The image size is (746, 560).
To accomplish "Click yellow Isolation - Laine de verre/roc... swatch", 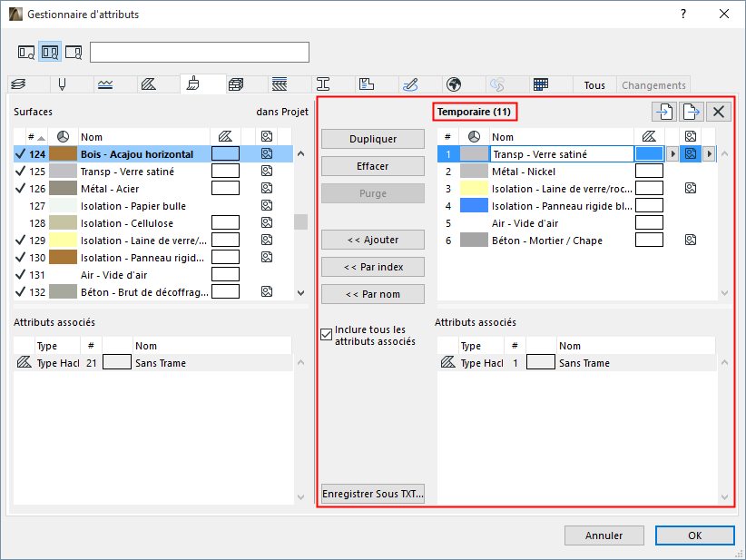I will (x=474, y=189).
